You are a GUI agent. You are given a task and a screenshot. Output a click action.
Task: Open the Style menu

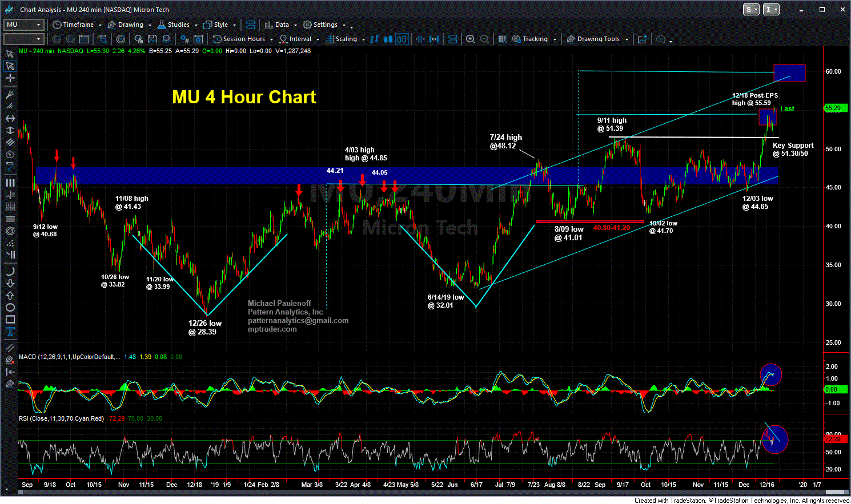click(220, 25)
